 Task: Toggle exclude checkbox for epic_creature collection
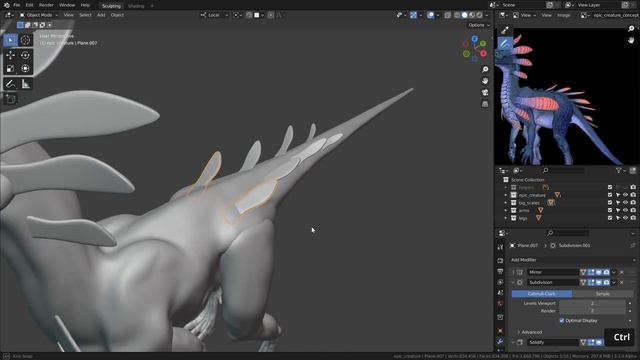point(610,195)
